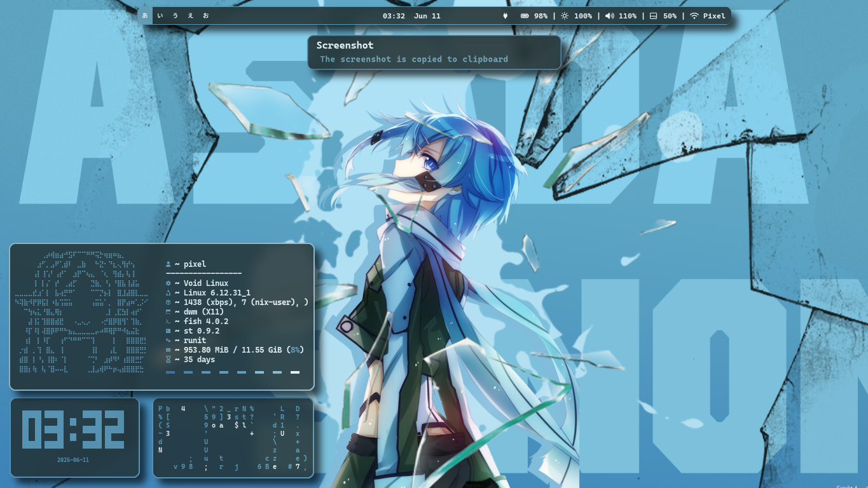
Task: Click the ASCII art logo in fetch terminal
Action: click(x=81, y=311)
